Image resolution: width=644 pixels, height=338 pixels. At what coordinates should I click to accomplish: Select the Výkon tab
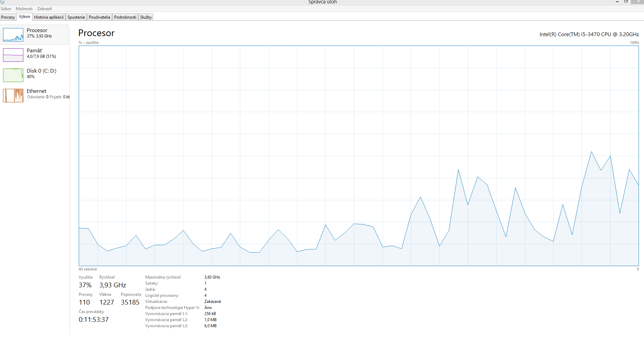[x=24, y=17]
